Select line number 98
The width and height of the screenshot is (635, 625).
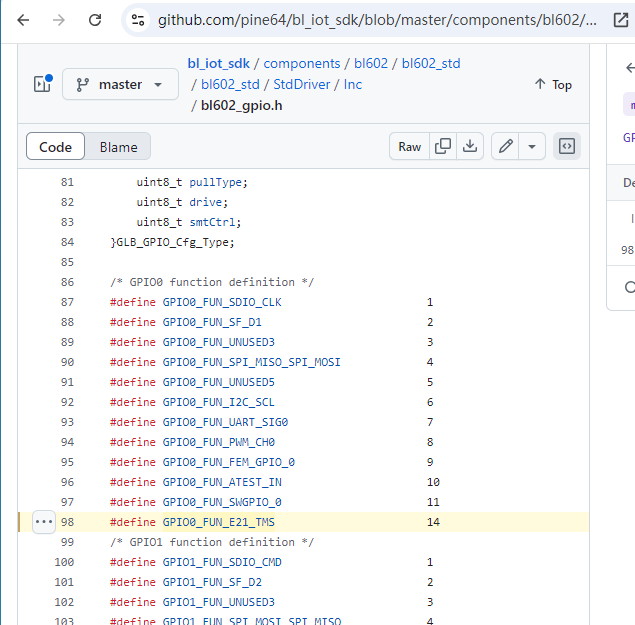pos(67,522)
